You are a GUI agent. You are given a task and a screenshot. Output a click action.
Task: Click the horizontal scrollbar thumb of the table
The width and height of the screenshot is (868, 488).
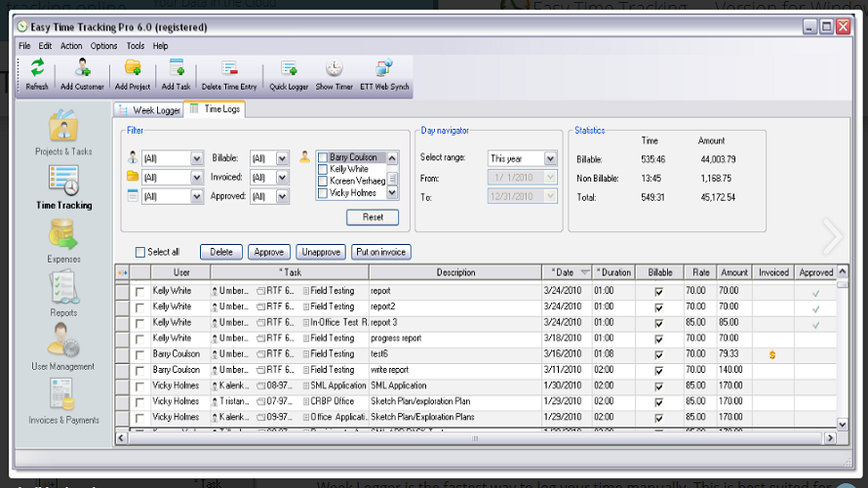[x=474, y=438]
